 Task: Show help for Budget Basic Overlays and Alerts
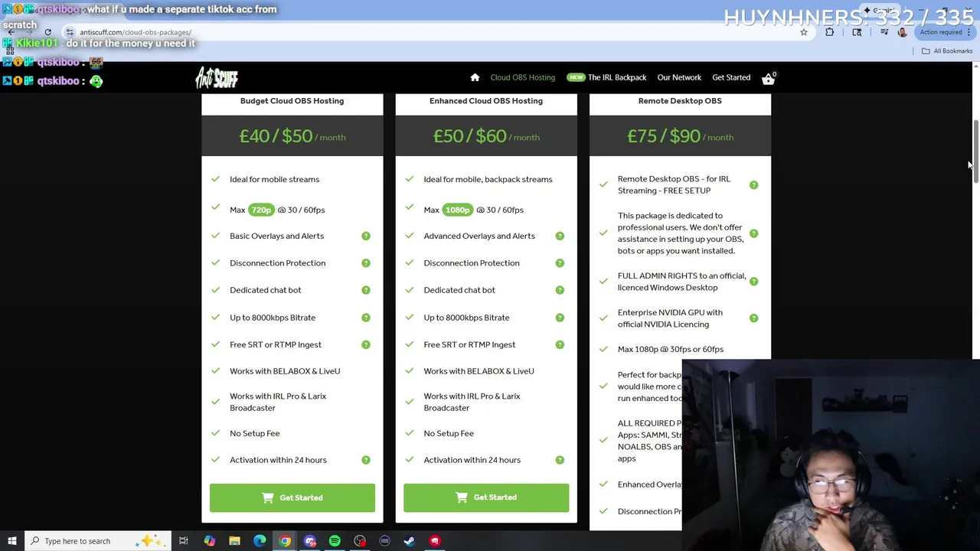[x=366, y=236]
